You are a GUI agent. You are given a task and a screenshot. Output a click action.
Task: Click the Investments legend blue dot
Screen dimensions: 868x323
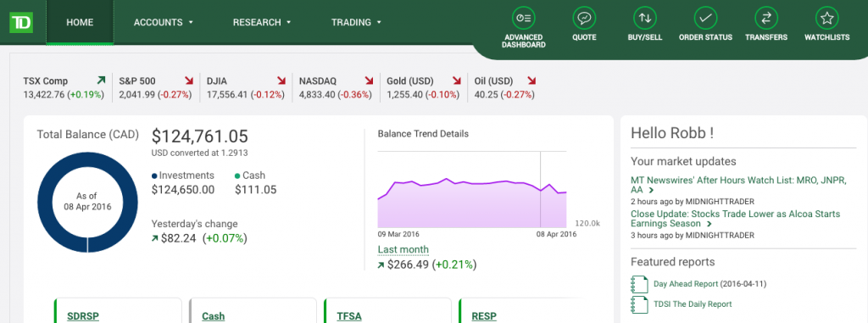154,176
